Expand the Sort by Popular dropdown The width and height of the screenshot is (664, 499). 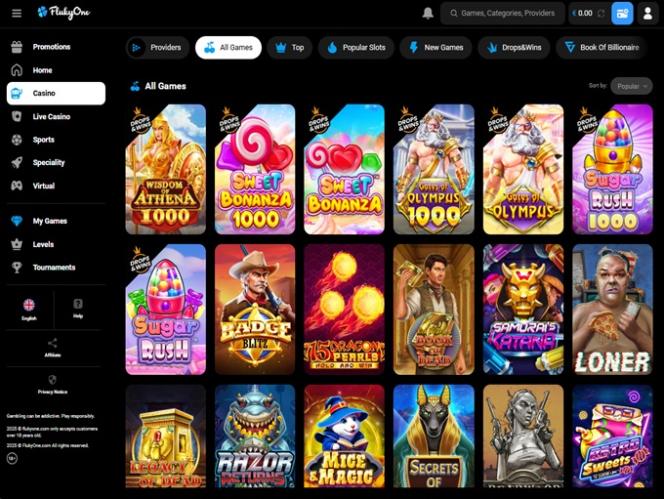coord(631,86)
